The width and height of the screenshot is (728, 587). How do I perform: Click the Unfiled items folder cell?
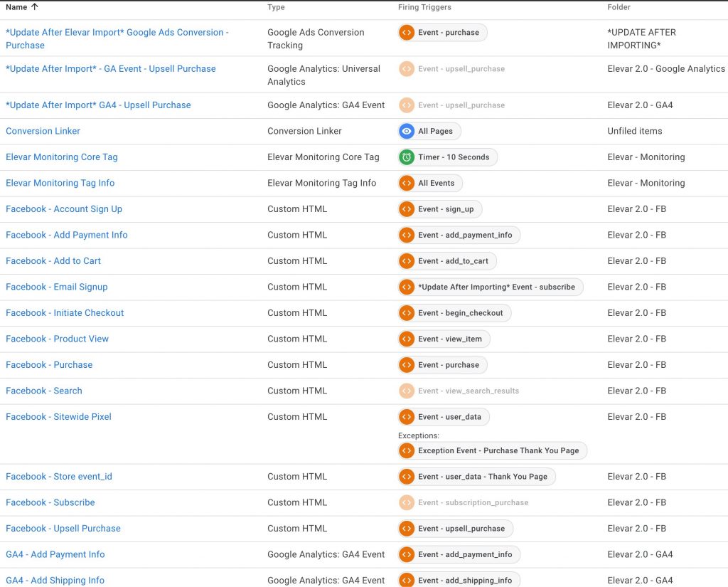[x=635, y=131]
